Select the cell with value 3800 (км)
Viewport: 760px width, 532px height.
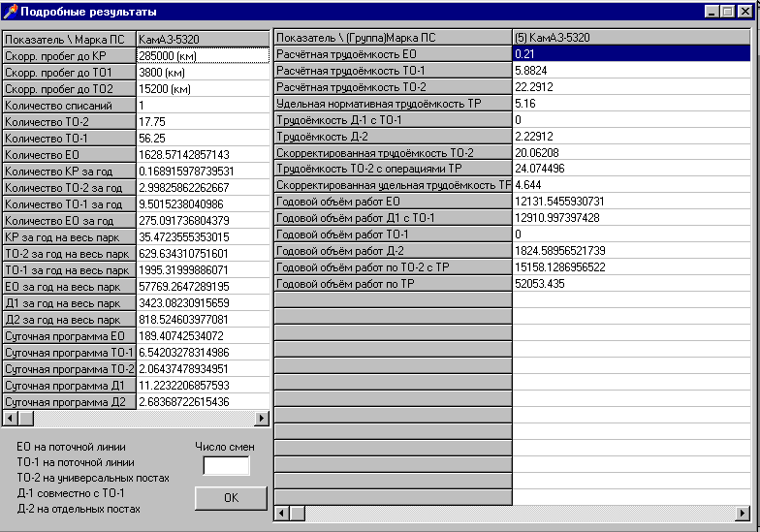(204, 72)
